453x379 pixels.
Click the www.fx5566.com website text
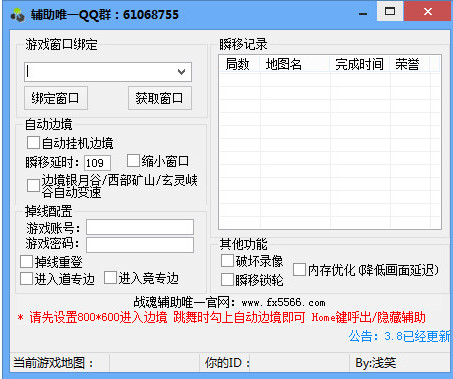click(x=283, y=303)
